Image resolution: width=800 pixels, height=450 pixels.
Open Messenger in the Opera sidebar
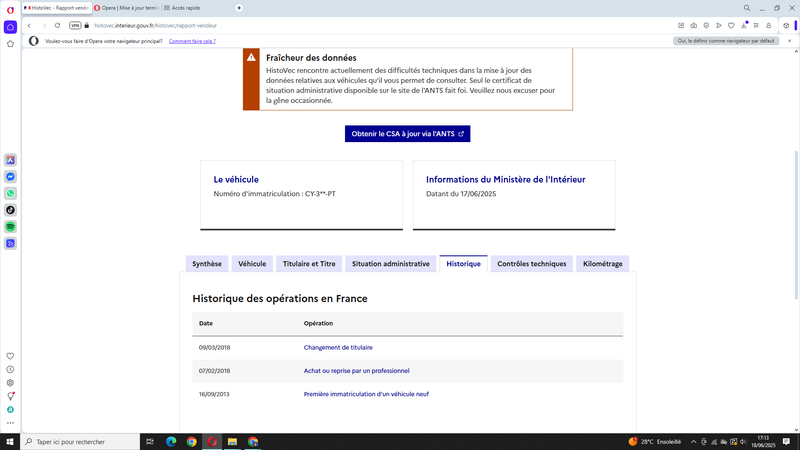point(10,177)
